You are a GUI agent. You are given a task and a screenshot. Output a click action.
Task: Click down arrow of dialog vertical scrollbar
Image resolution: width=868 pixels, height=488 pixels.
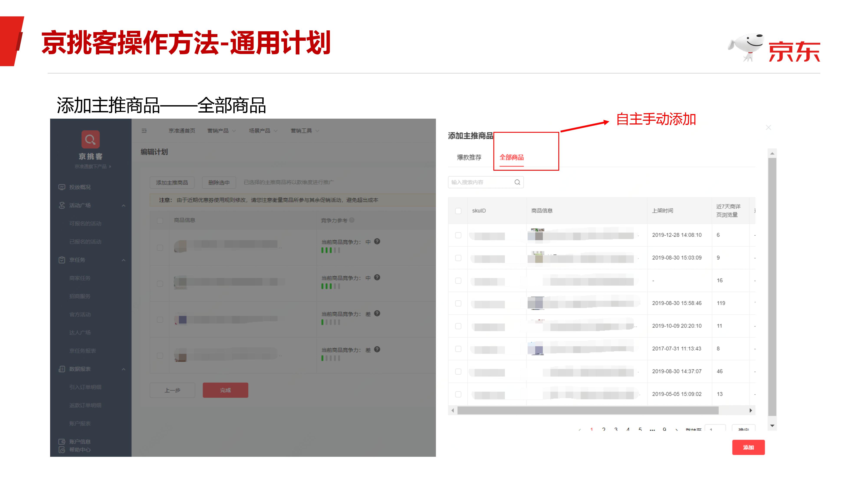[x=772, y=426]
